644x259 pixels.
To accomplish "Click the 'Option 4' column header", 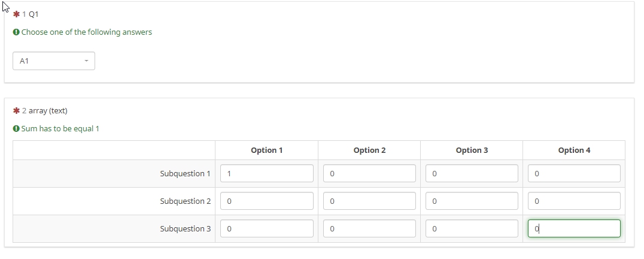I will click(574, 150).
